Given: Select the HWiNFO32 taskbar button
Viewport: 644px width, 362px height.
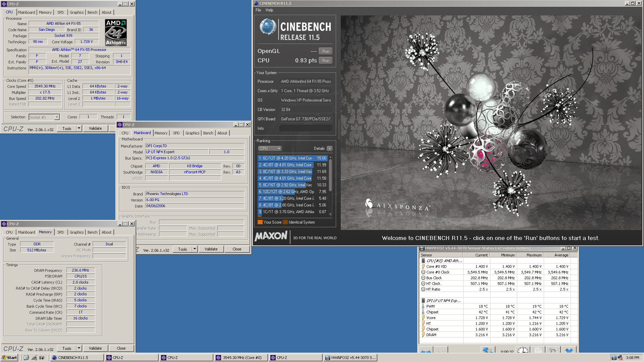Looking at the screenshot, I should tap(351, 358).
